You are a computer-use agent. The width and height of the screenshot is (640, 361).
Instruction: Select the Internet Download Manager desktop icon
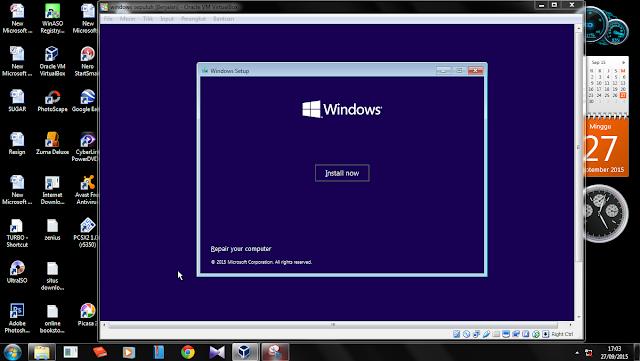pyautogui.click(x=52, y=190)
